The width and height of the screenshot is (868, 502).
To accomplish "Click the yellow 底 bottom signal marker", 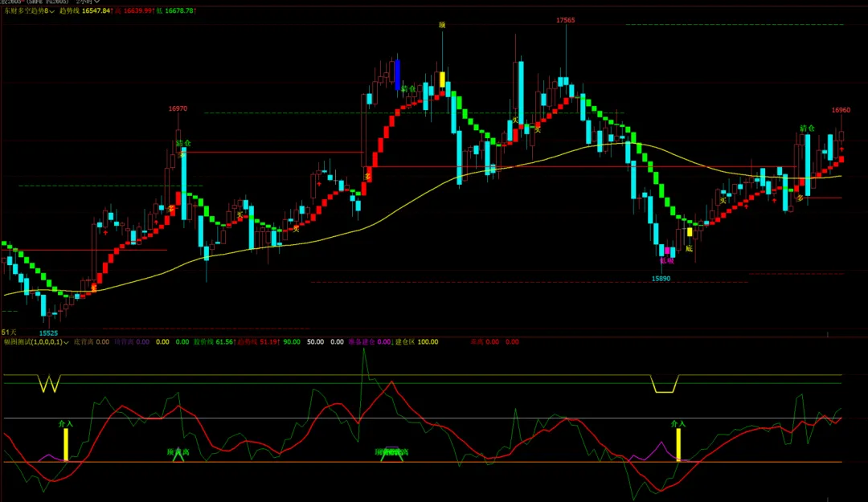I will click(x=690, y=248).
